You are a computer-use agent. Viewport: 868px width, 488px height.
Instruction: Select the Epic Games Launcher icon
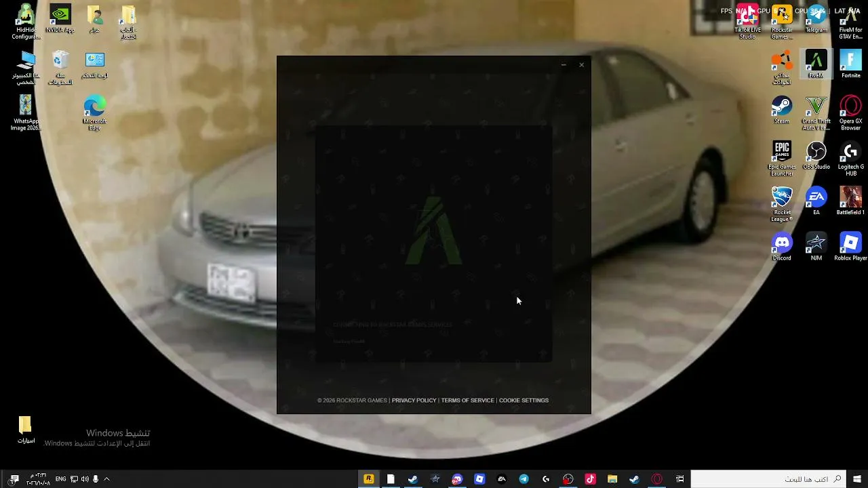(x=782, y=159)
